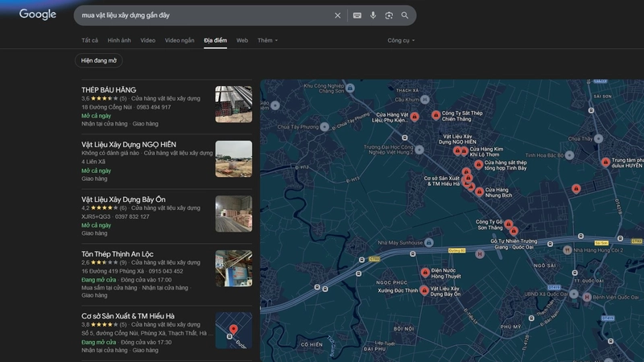Open Vật Liệu Xây Dựng NGỌ HIÊN listing
The height and width of the screenshot is (362, 644).
129,145
